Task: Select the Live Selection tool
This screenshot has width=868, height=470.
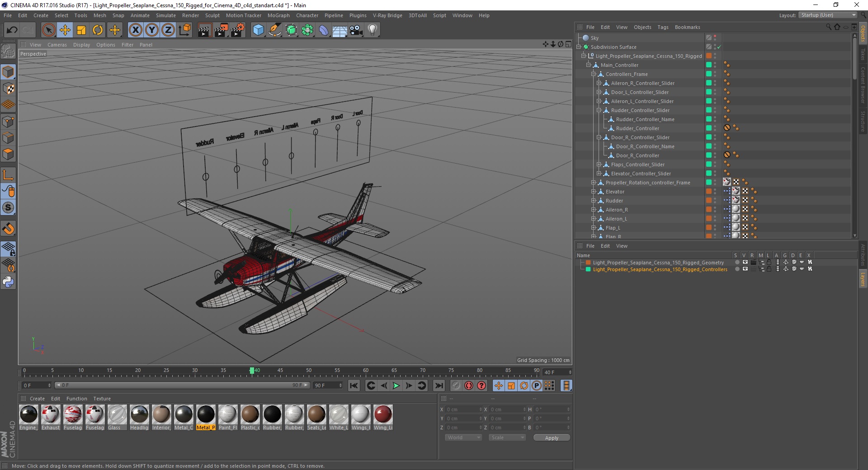Action: (x=48, y=30)
